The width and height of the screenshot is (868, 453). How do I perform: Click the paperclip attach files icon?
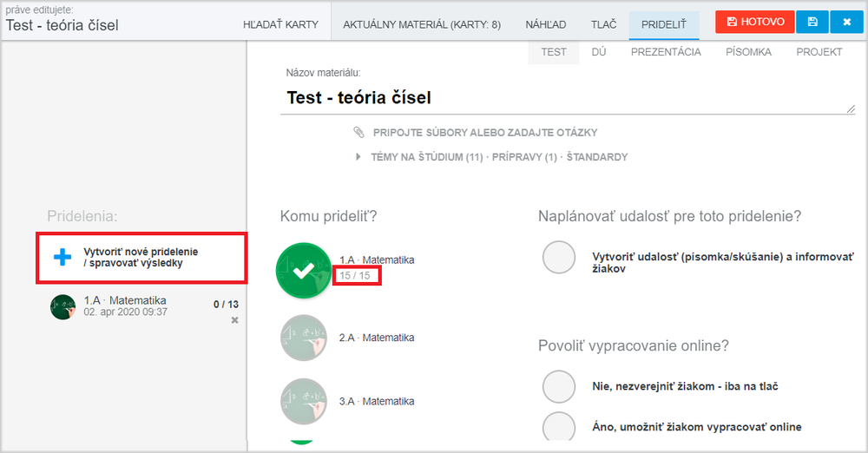(358, 133)
